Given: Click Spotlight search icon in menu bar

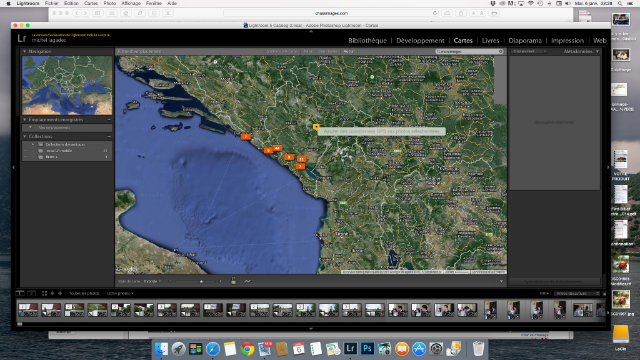Looking at the screenshot, I should pos(620,3).
